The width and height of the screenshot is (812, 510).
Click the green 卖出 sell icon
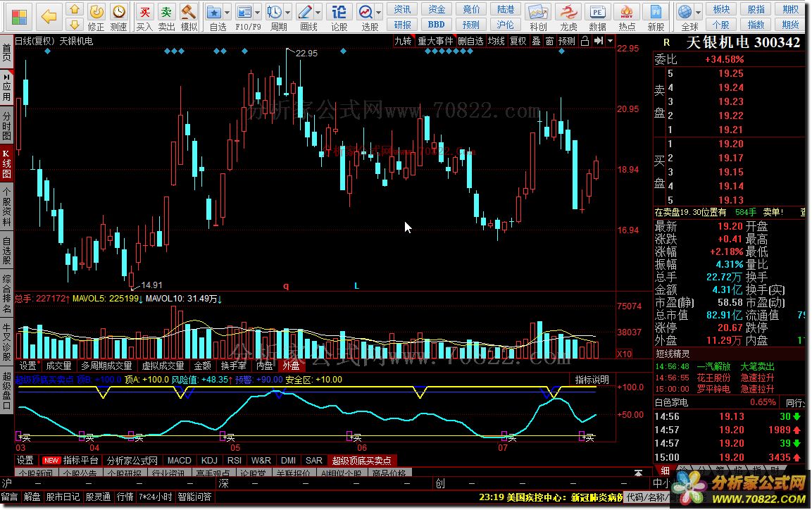coord(166,11)
